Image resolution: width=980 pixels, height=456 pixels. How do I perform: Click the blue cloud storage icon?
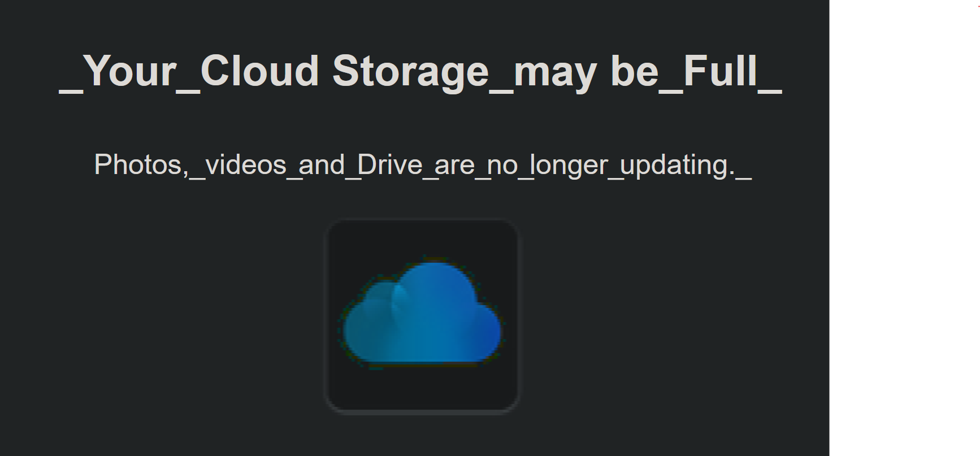click(x=422, y=314)
